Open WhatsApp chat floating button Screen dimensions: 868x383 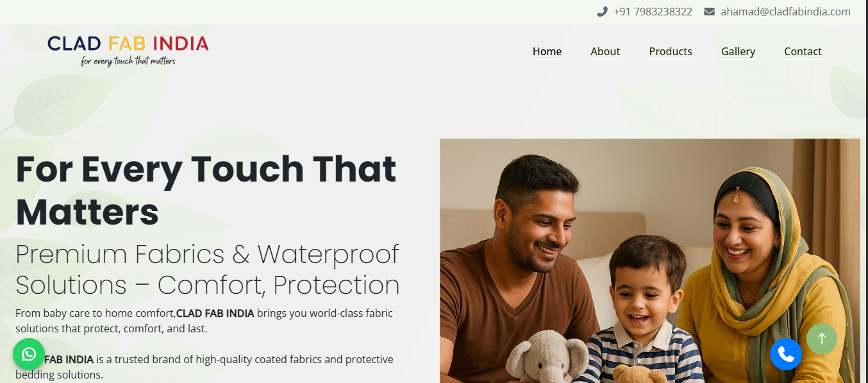(29, 354)
